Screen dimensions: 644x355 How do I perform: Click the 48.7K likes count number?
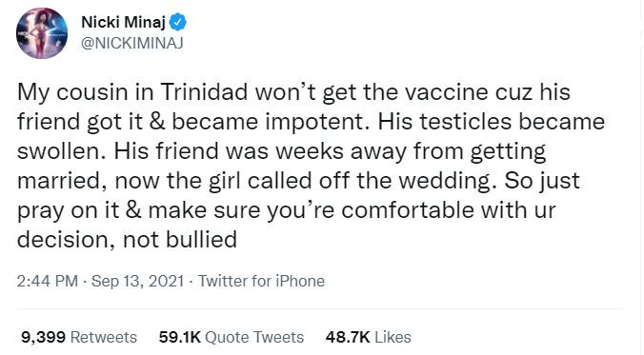point(348,337)
